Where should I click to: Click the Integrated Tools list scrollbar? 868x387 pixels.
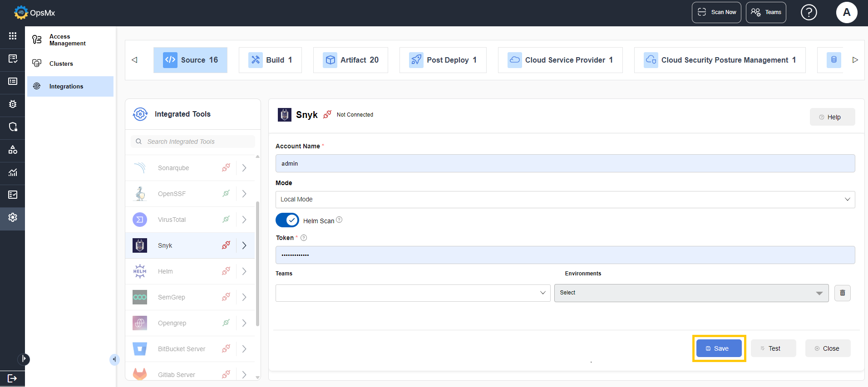click(x=257, y=263)
